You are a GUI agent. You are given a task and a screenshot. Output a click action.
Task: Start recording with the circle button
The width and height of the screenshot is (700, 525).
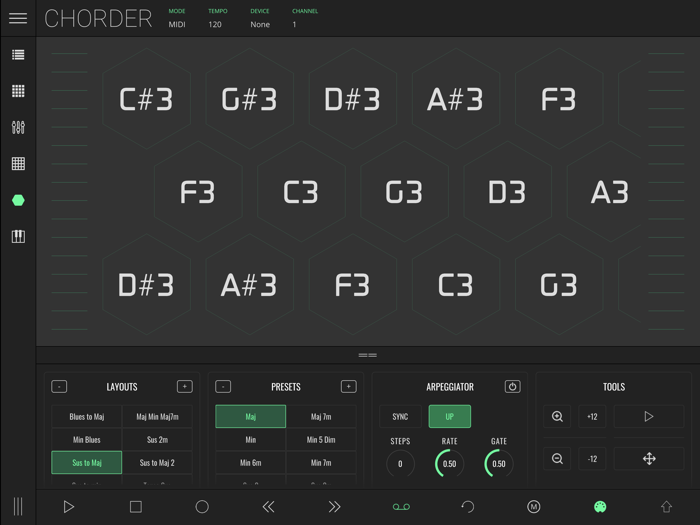(202, 507)
